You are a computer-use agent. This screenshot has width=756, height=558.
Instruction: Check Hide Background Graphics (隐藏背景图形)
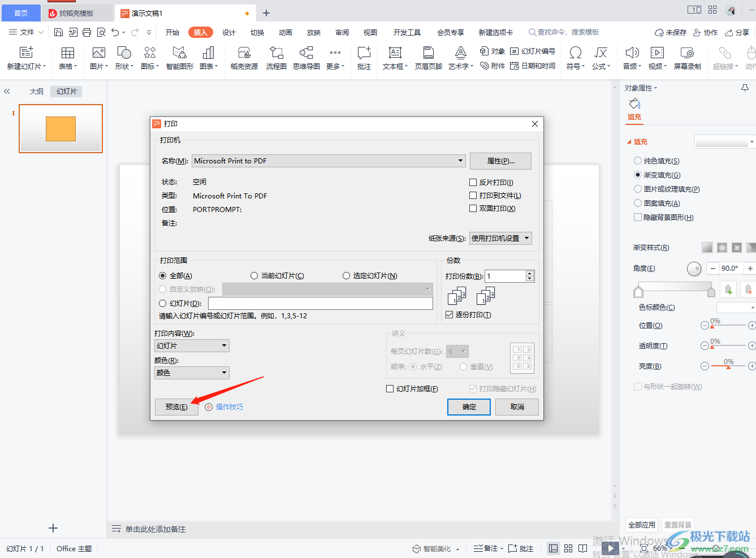pos(638,218)
